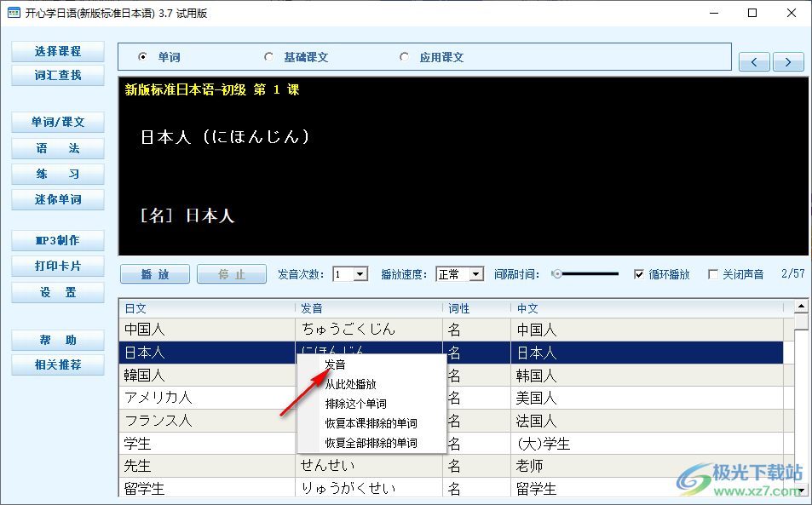Screen dimensions: 812x505
Task: Go to previous lesson with left arrow
Action: (x=754, y=62)
